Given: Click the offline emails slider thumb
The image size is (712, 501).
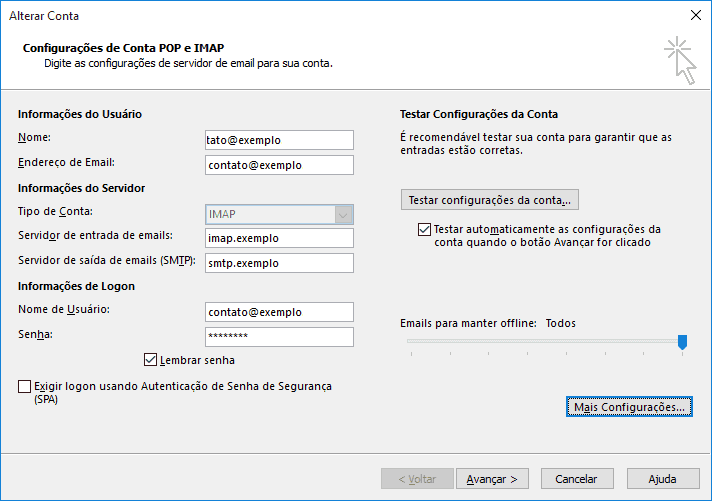Looking at the screenshot, I should 682,342.
